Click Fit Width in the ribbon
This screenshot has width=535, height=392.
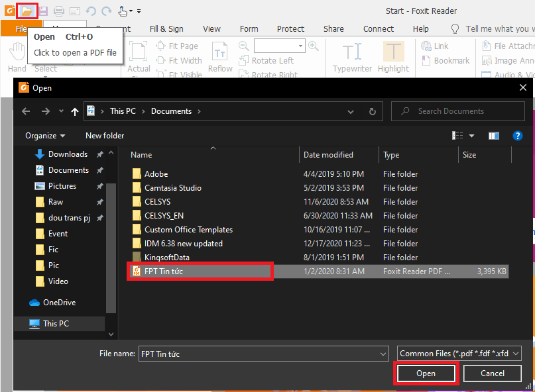(x=179, y=60)
